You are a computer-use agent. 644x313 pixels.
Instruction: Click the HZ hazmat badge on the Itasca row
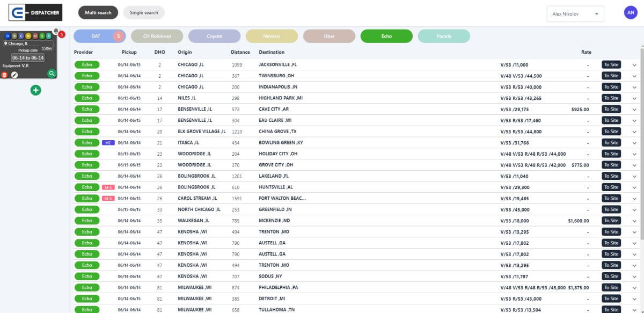pyautogui.click(x=108, y=143)
